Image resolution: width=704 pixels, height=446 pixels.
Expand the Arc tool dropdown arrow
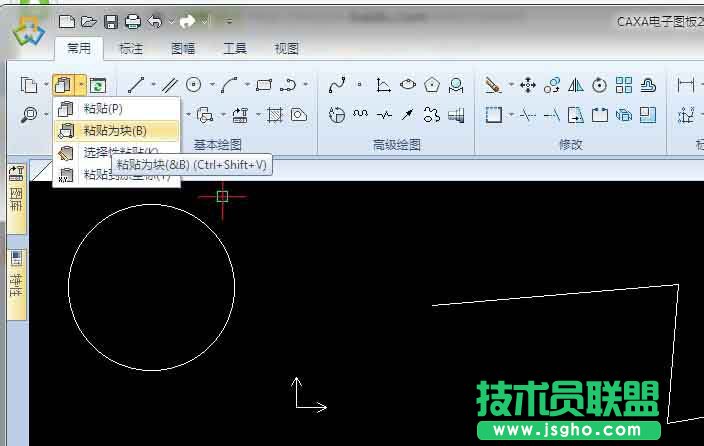(247, 84)
